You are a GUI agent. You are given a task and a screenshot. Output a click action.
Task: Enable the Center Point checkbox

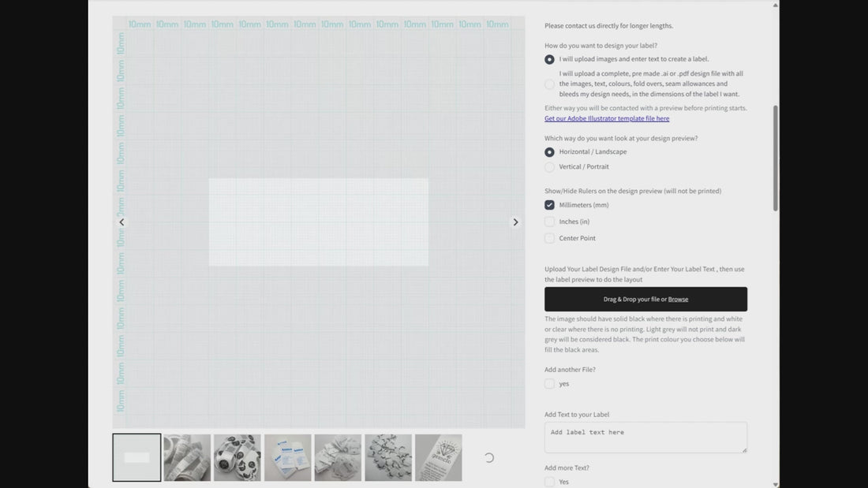549,238
